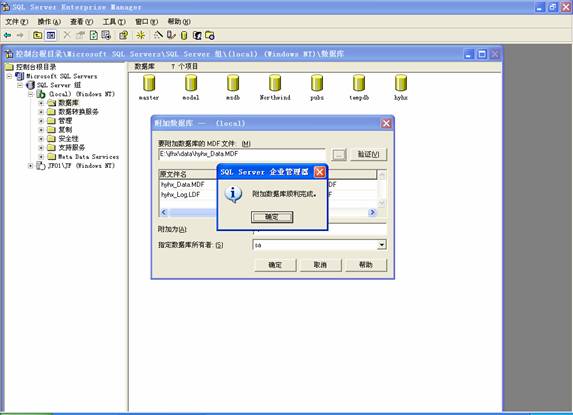The image size is (573, 415).
Task: Collapse the Microsoft SQL Servers tree node
Action: (x=10, y=76)
